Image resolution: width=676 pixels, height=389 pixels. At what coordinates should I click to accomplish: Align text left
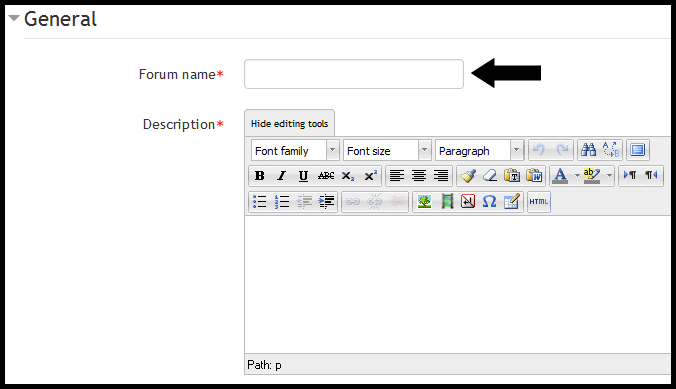tap(397, 176)
